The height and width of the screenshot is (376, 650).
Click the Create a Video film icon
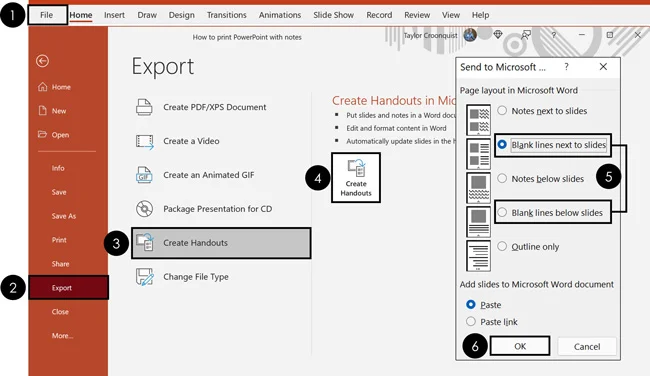[144, 141]
